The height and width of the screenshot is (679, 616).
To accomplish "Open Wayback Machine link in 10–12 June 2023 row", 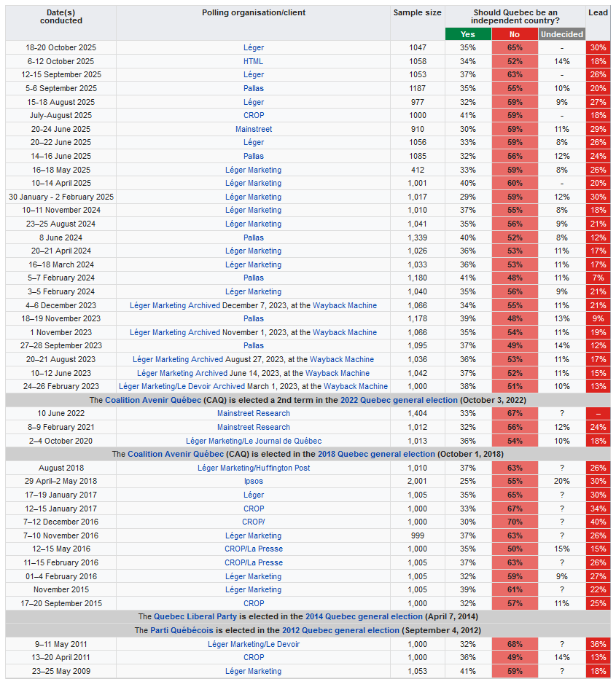I will (337, 373).
